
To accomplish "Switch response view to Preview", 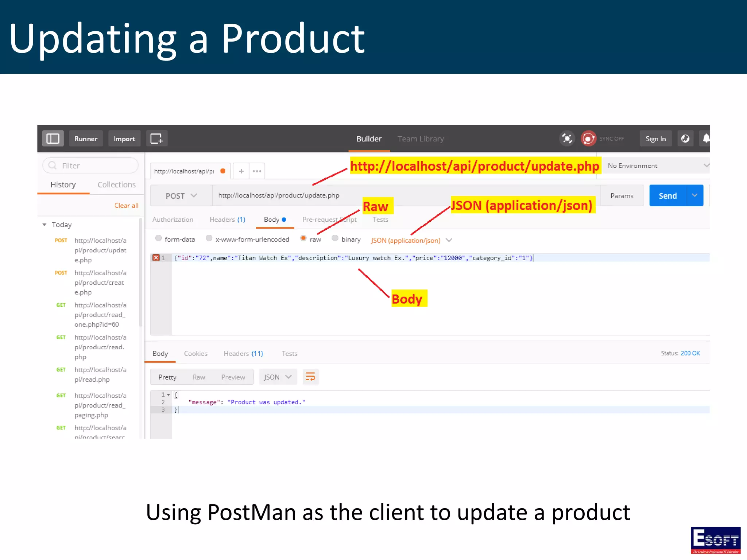I will [x=233, y=377].
